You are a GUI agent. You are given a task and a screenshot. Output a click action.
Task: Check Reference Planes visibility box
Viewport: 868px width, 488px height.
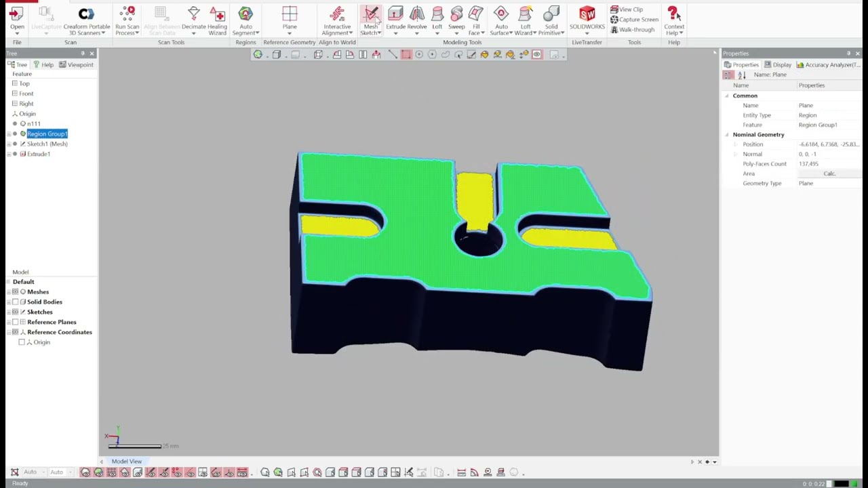pos(16,323)
